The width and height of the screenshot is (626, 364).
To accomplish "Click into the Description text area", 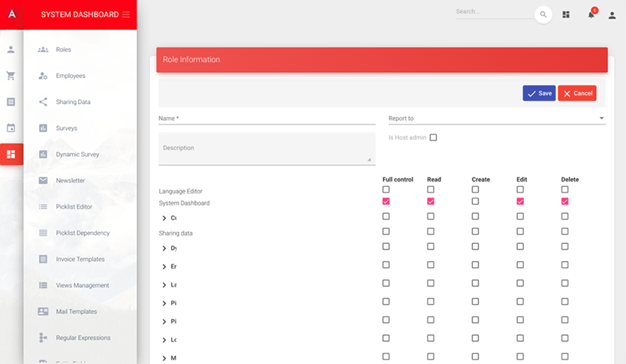I will click(x=265, y=148).
